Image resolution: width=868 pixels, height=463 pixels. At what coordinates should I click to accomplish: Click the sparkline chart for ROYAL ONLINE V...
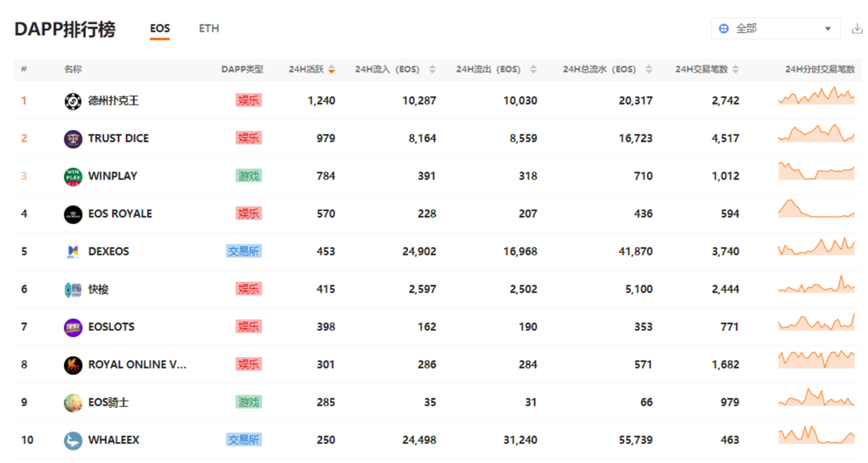816,359
